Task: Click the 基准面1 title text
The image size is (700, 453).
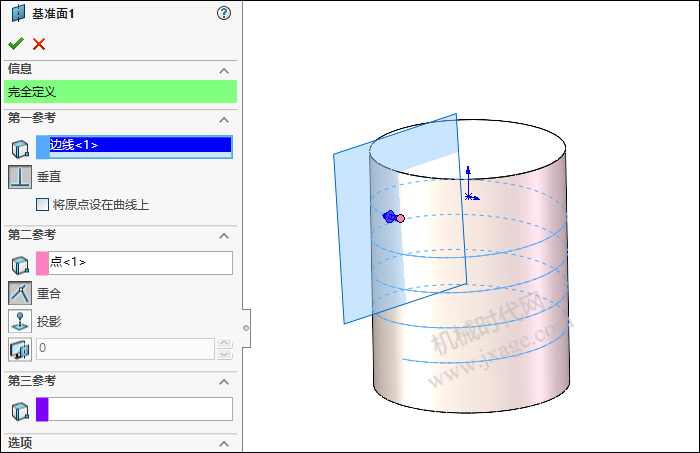Action: (53, 14)
